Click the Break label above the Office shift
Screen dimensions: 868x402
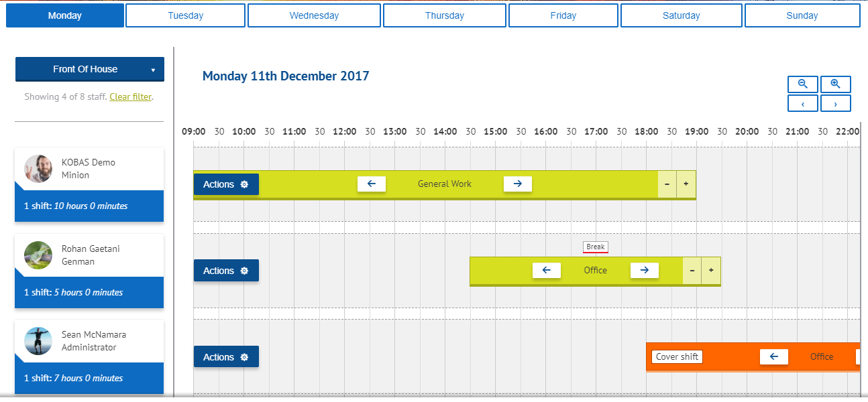595,247
